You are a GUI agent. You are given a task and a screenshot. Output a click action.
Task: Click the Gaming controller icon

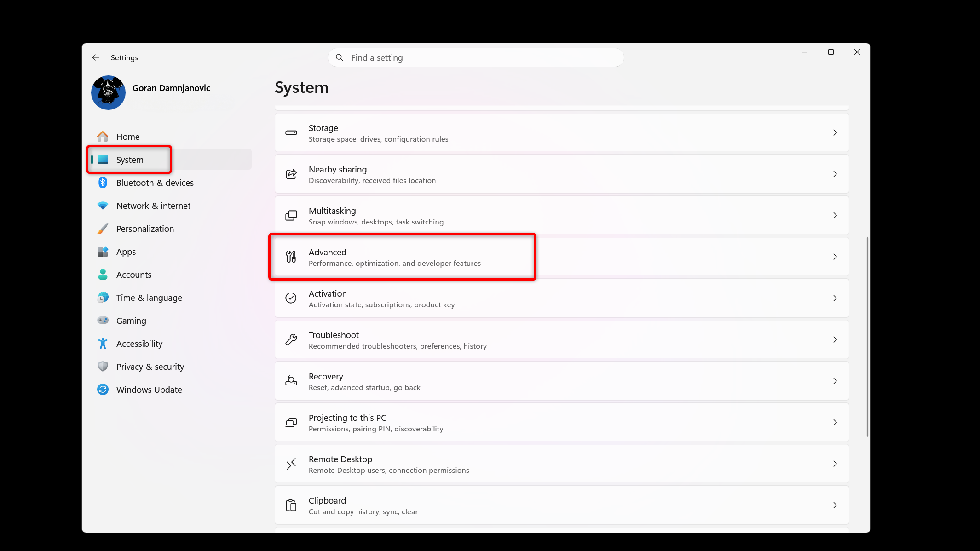tap(103, 320)
